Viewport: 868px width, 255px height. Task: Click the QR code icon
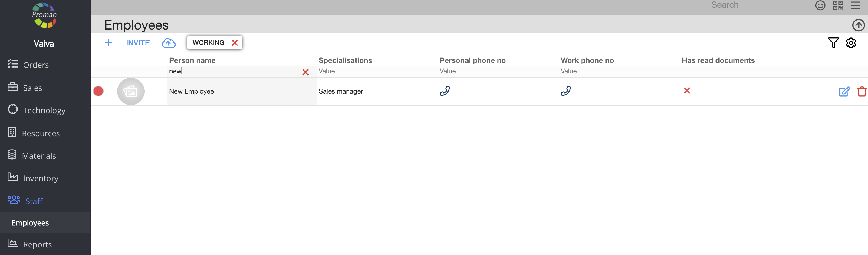pyautogui.click(x=838, y=5)
